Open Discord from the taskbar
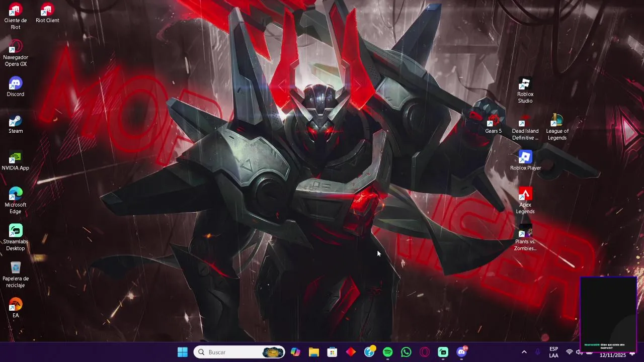The width and height of the screenshot is (644, 362). (x=462, y=352)
